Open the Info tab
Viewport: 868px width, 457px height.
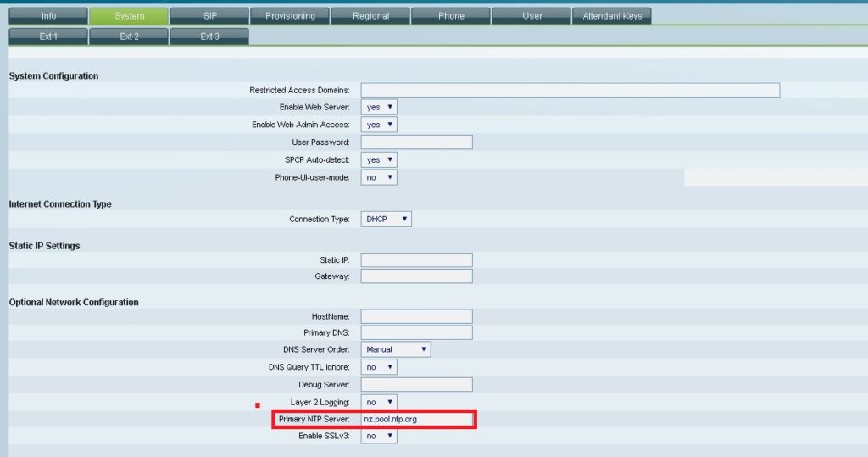point(48,16)
